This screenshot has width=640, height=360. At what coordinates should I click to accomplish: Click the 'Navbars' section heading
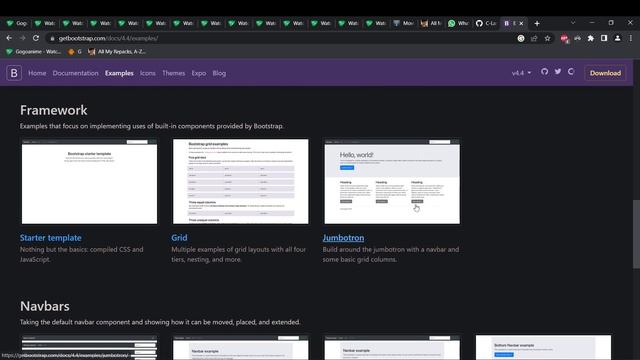44,306
